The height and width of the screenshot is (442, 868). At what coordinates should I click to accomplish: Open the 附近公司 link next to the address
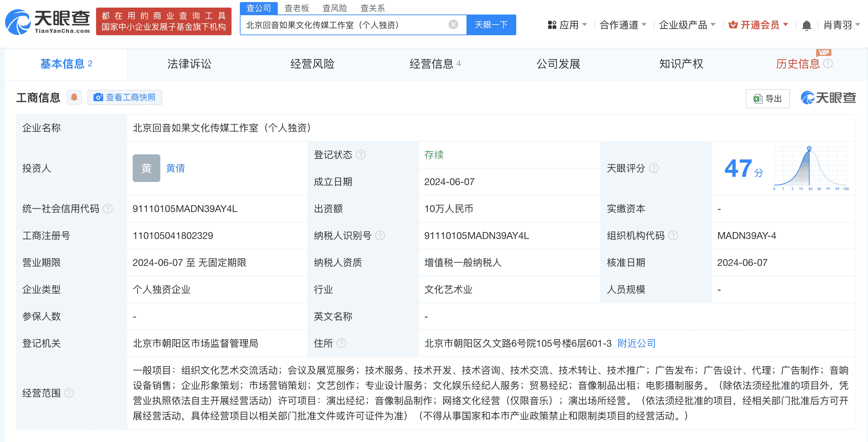point(636,343)
